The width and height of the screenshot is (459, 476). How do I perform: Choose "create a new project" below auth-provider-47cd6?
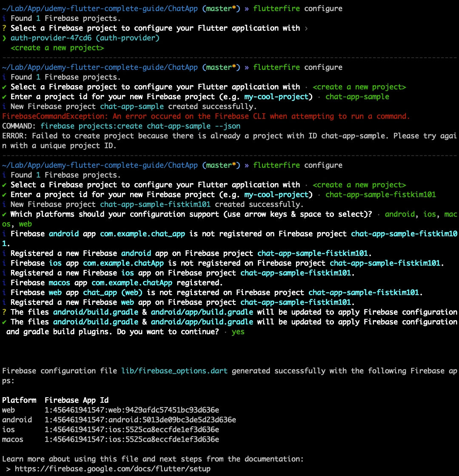point(57,48)
